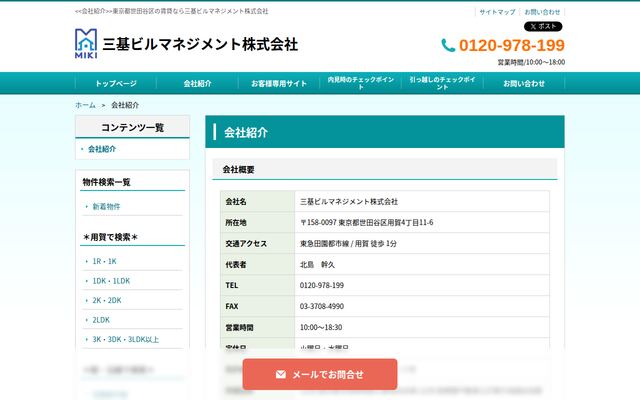Click the 交通アクセス row label
This screenshot has height=400, width=640.
pyautogui.click(x=246, y=244)
